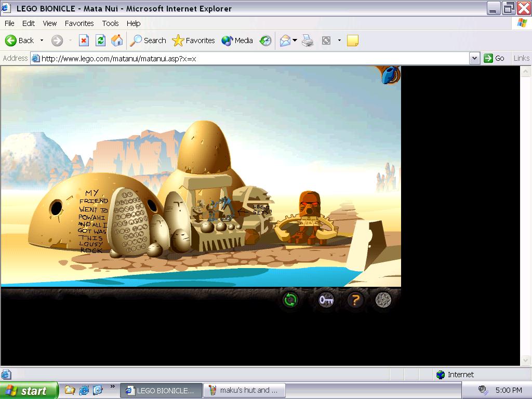532x399 pixels.
Task: Refresh the page using the toolbar icon
Action: point(101,41)
